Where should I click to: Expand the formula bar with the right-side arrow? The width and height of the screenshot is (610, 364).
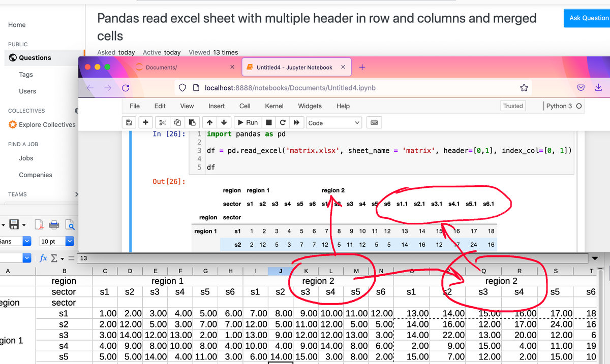point(595,258)
